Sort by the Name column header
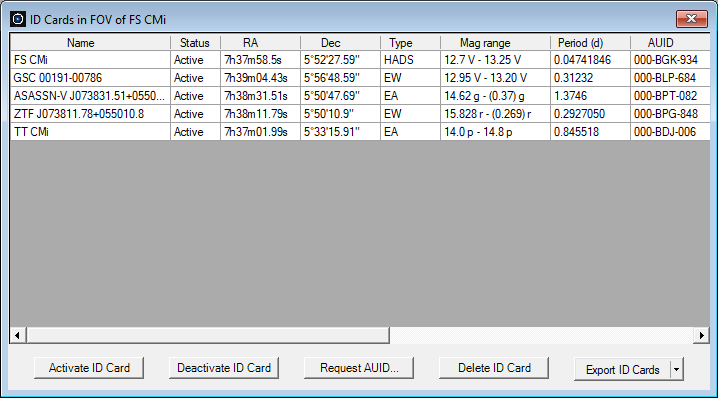Image resolution: width=718 pixels, height=398 pixels. pyautogui.click(x=90, y=43)
